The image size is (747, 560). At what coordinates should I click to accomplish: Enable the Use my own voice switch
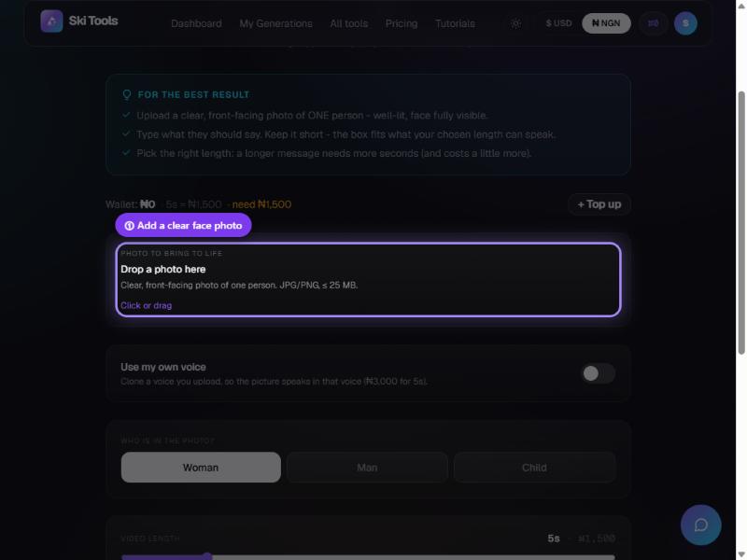pyautogui.click(x=598, y=373)
